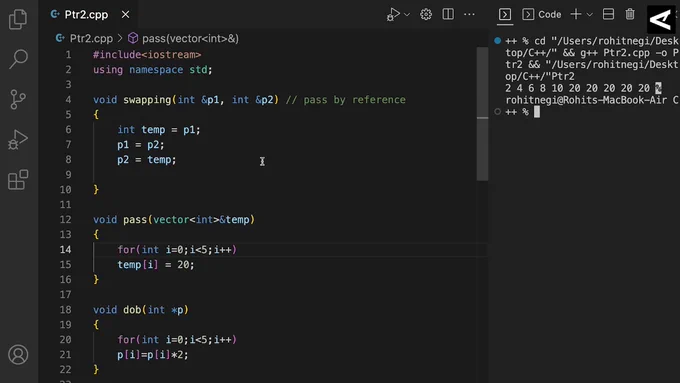Screen dimensions: 680x383
Task: Click 'p[i]=p[i]*2;' on line 21
Action: (153, 355)
